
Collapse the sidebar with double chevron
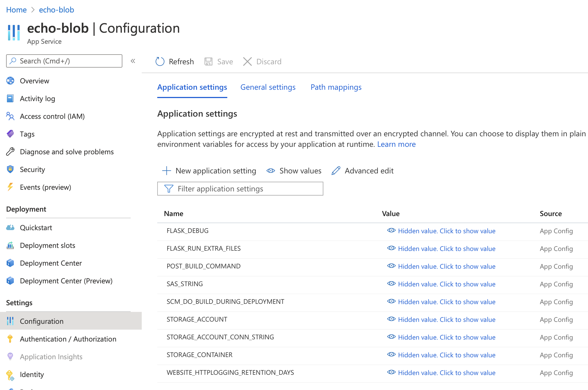pos(133,61)
